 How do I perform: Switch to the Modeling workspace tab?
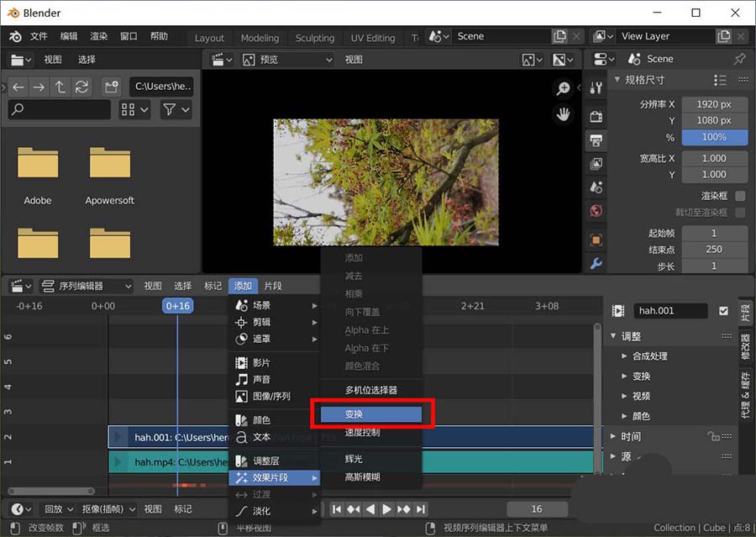pyautogui.click(x=260, y=38)
